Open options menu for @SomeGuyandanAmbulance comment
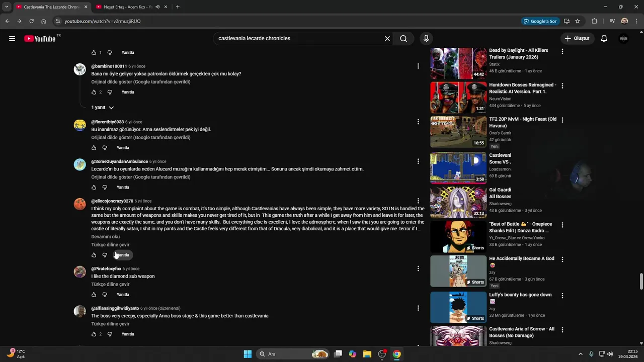 tap(418, 161)
